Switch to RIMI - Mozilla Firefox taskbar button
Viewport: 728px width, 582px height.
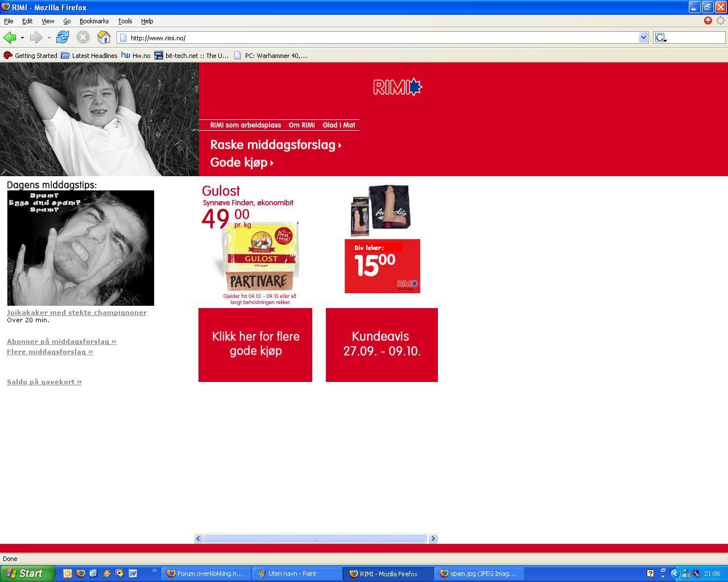pyautogui.click(x=388, y=573)
